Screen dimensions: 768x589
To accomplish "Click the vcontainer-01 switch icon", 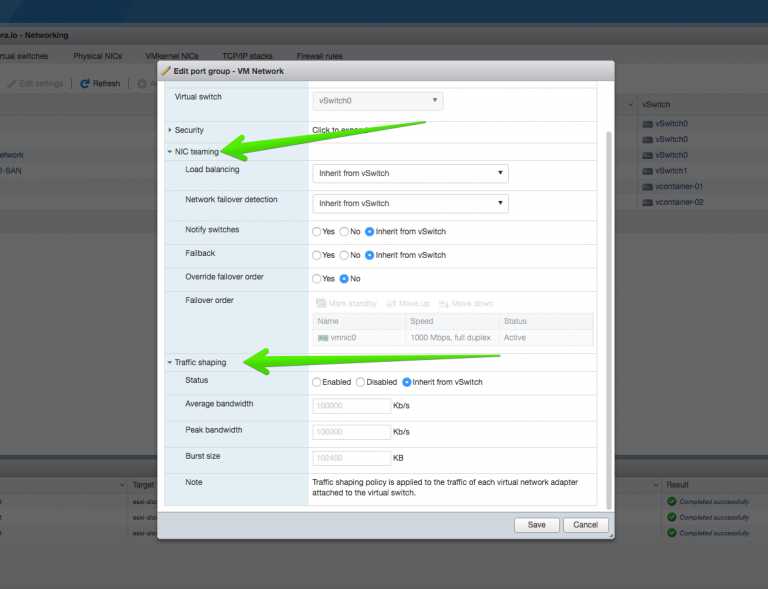I will click(x=648, y=187).
